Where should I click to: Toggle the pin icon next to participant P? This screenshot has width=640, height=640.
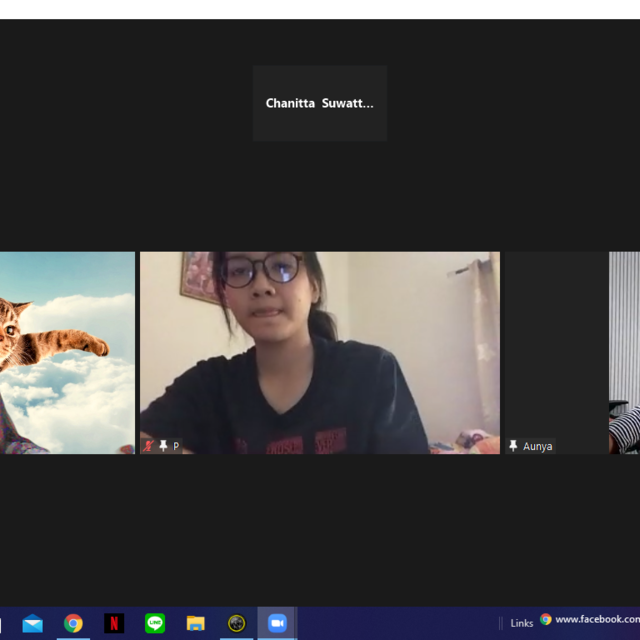[x=163, y=446]
